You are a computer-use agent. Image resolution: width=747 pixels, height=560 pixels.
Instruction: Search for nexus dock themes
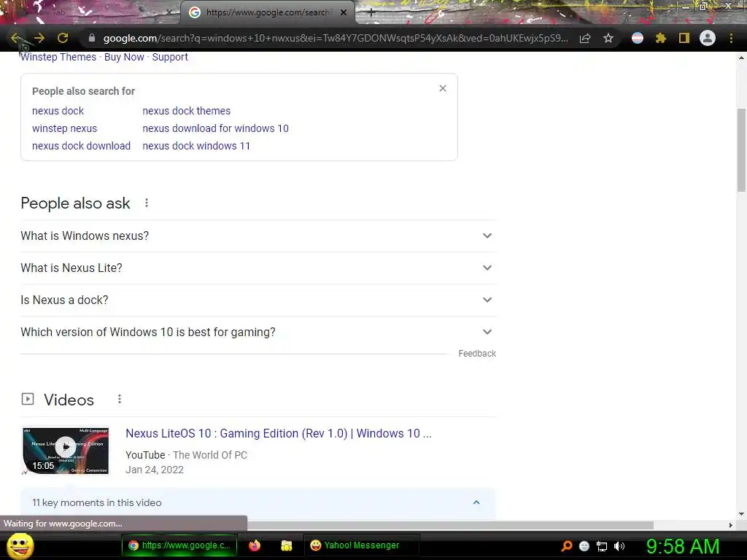click(186, 111)
